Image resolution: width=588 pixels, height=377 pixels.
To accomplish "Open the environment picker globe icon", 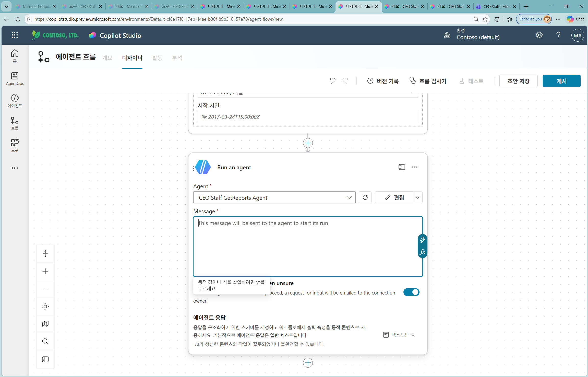I will point(447,35).
